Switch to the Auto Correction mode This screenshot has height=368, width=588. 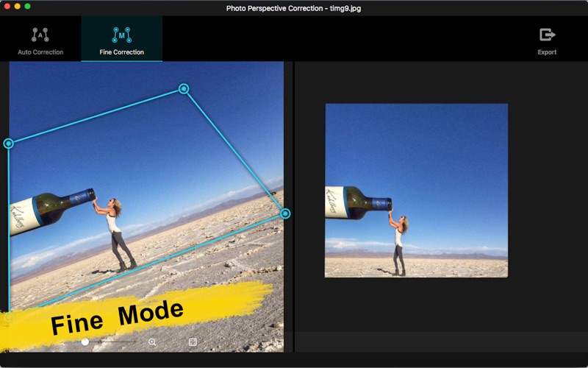(40, 40)
